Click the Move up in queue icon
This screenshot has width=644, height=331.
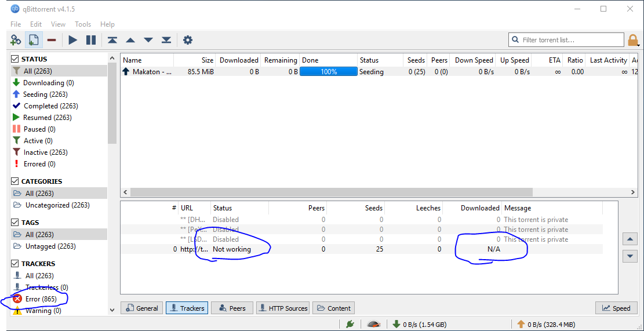(130, 40)
